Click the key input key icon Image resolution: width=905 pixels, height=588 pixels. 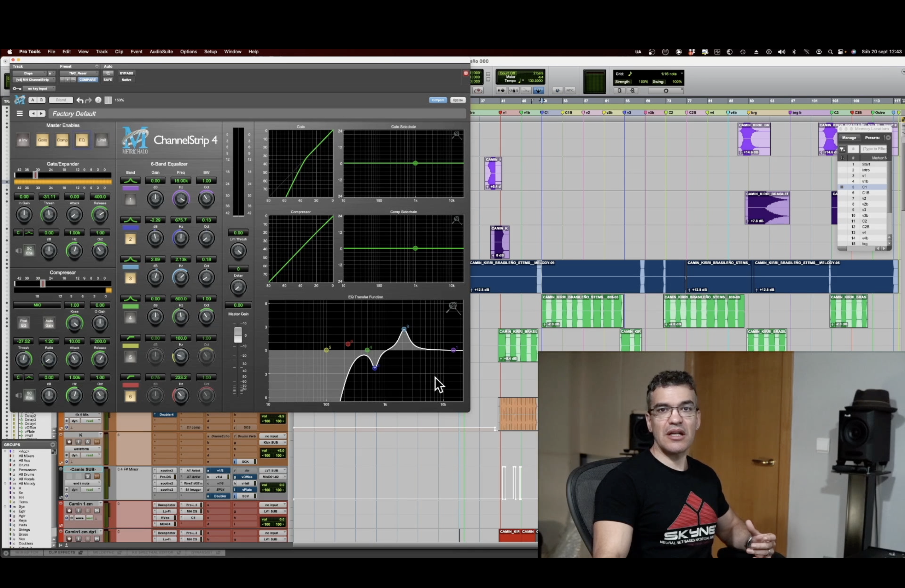tap(16, 89)
